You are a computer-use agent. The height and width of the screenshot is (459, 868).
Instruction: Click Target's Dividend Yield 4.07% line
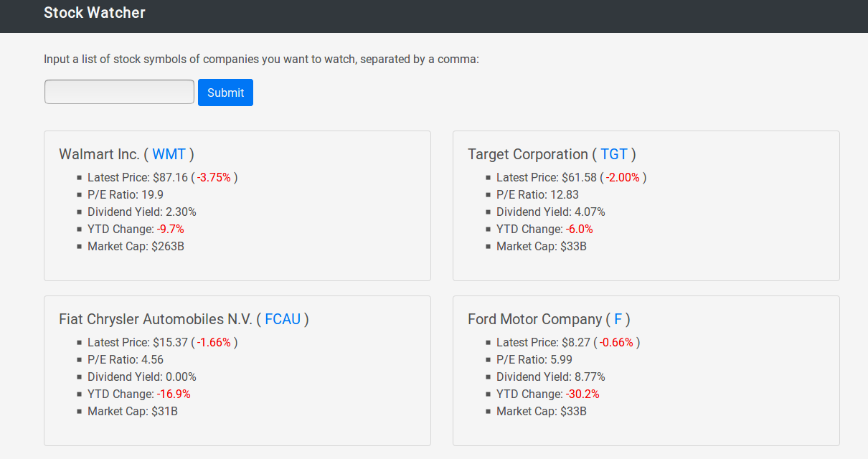[550, 212]
